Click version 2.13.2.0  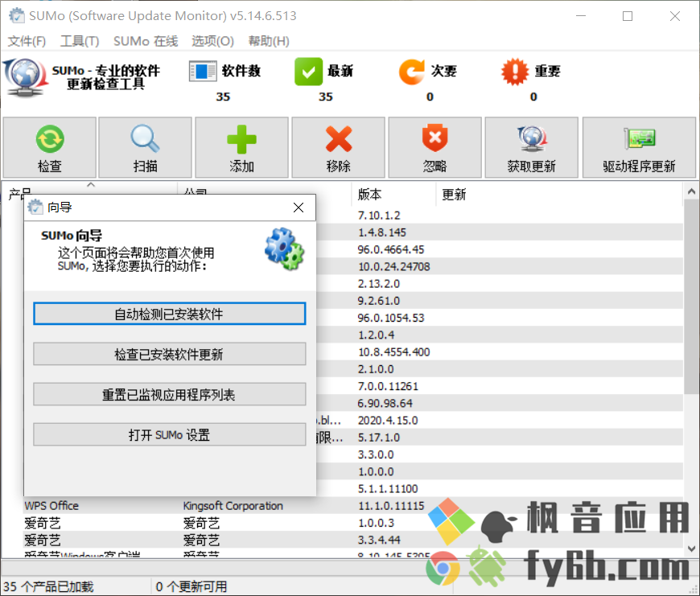[x=379, y=284]
